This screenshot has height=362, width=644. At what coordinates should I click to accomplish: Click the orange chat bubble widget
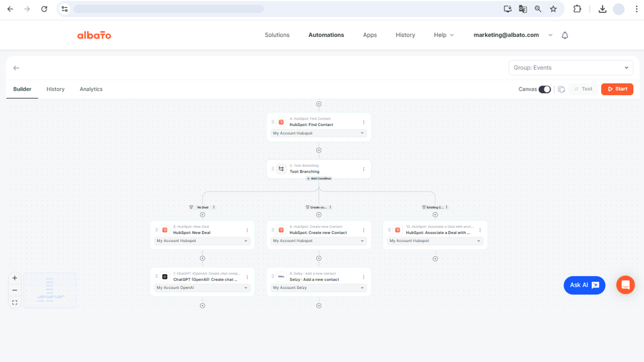(x=625, y=285)
